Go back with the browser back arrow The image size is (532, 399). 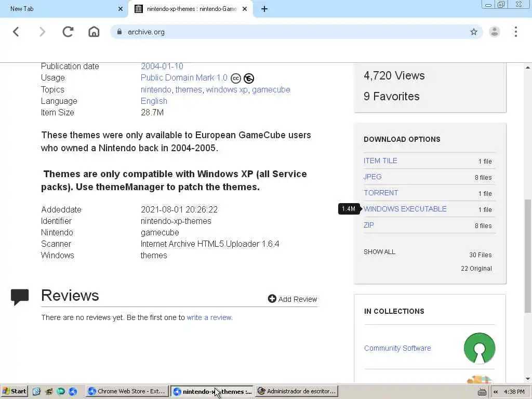pyautogui.click(x=16, y=32)
